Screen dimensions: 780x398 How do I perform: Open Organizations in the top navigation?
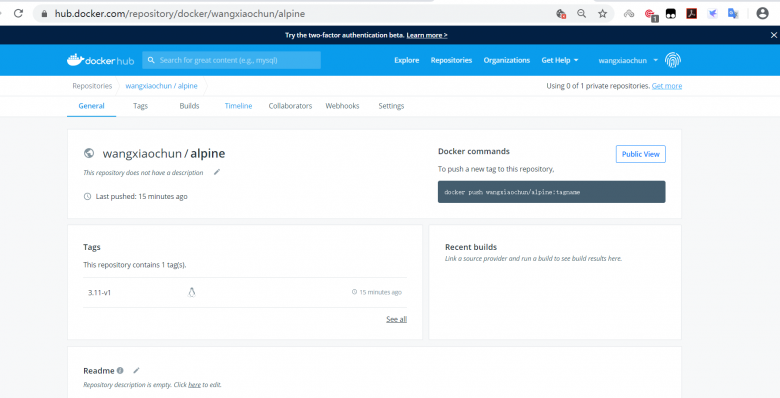[506, 60]
